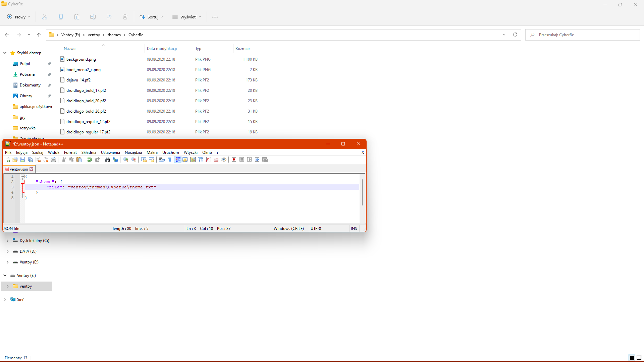Click the Undo arrow icon
The height and width of the screenshot is (362, 644).
[x=89, y=160]
